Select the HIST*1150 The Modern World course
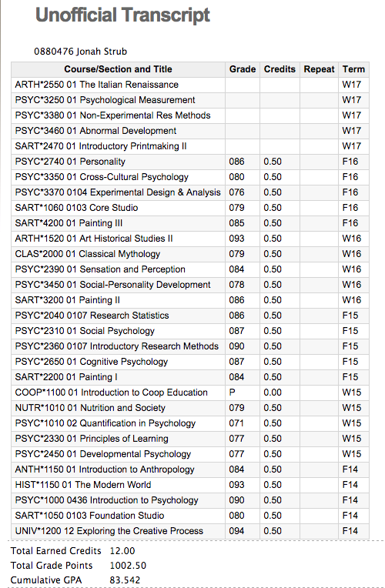Viewport: 385px width, 588px height. click(83, 485)
